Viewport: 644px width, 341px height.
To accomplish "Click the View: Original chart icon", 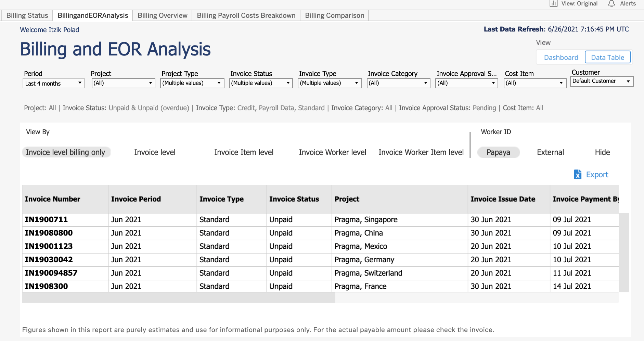I will pyautogui.click(x=553, y=4).
